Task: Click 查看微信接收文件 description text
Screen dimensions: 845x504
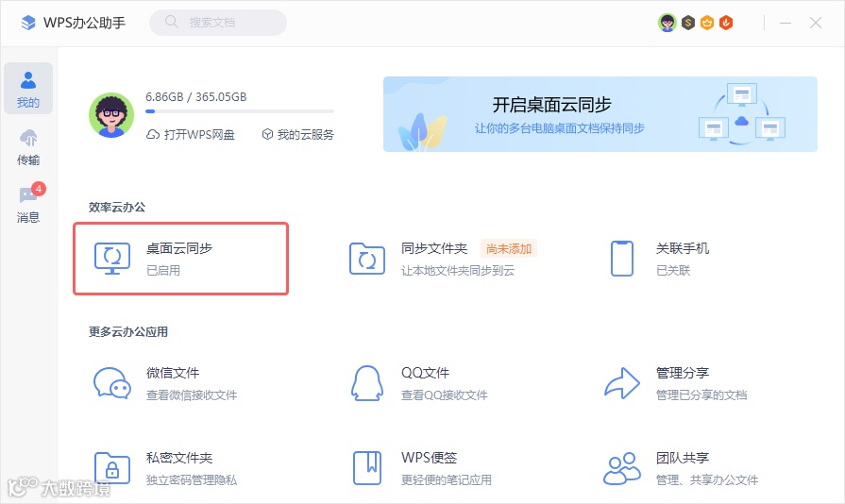Action: click(192, 395)
